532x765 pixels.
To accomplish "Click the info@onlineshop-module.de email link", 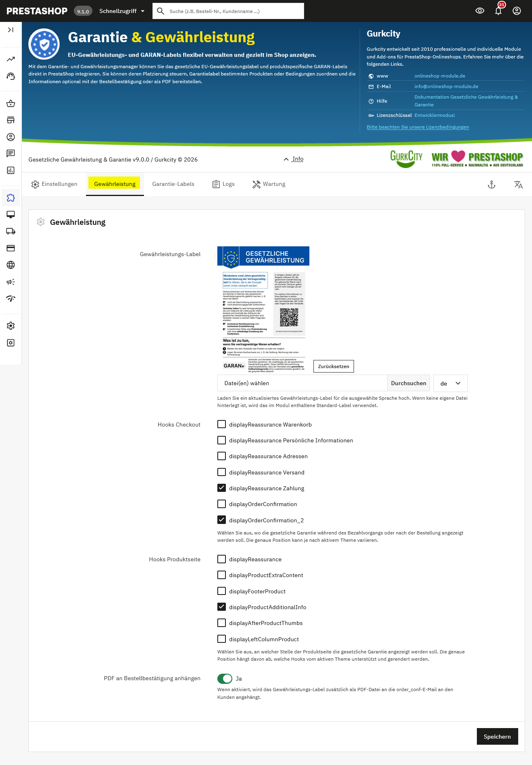I will (x=446, y=86).
